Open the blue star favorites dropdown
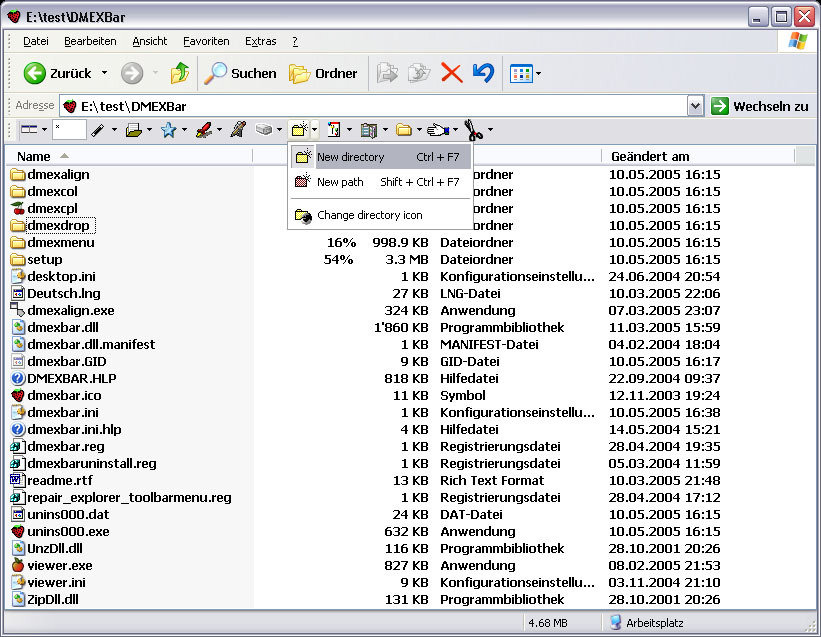Image resolution: width=821 pixels, height=637 pixels. (184, 129)
